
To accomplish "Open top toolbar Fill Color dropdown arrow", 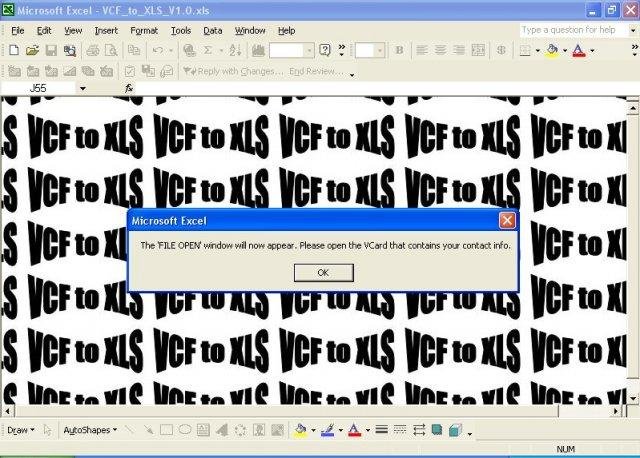I will click(565, 51).
